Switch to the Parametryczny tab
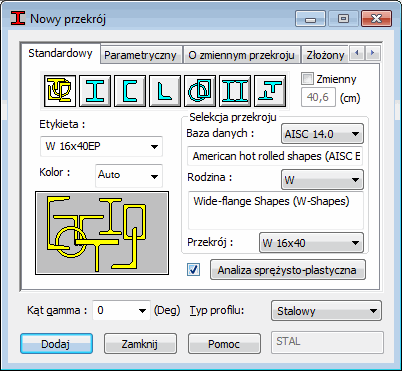Screen dimensions: 402x371 tap(140, 55)
